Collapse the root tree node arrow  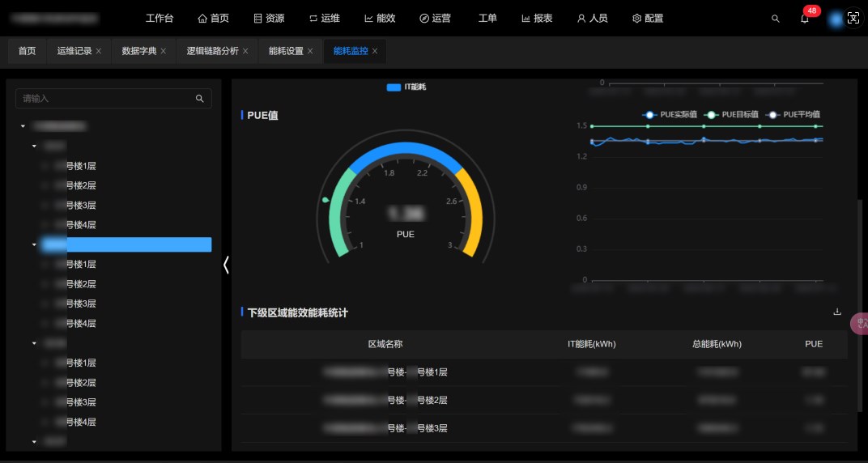(x=24, y=126)
